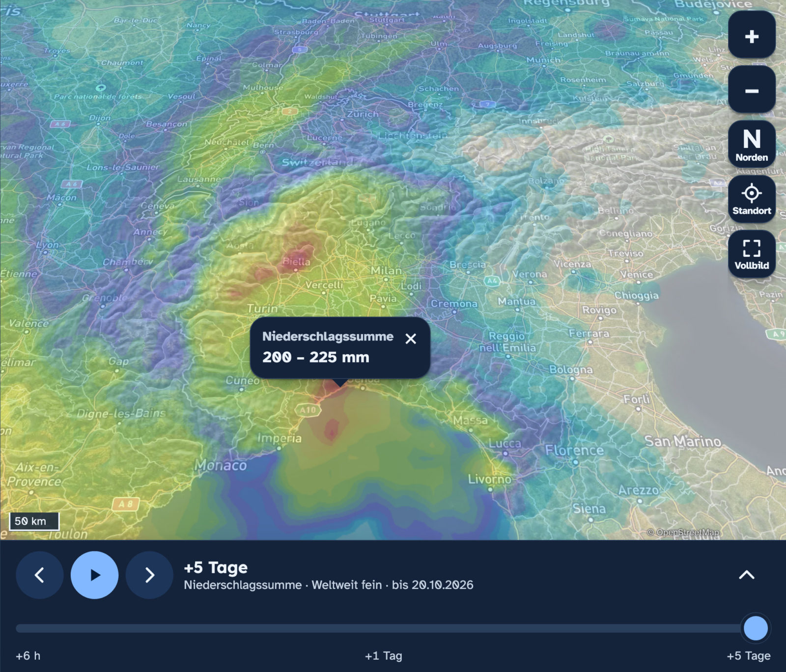Advance to next forecast time
This screenshot has height=672, width=786.
click(149, 575)
